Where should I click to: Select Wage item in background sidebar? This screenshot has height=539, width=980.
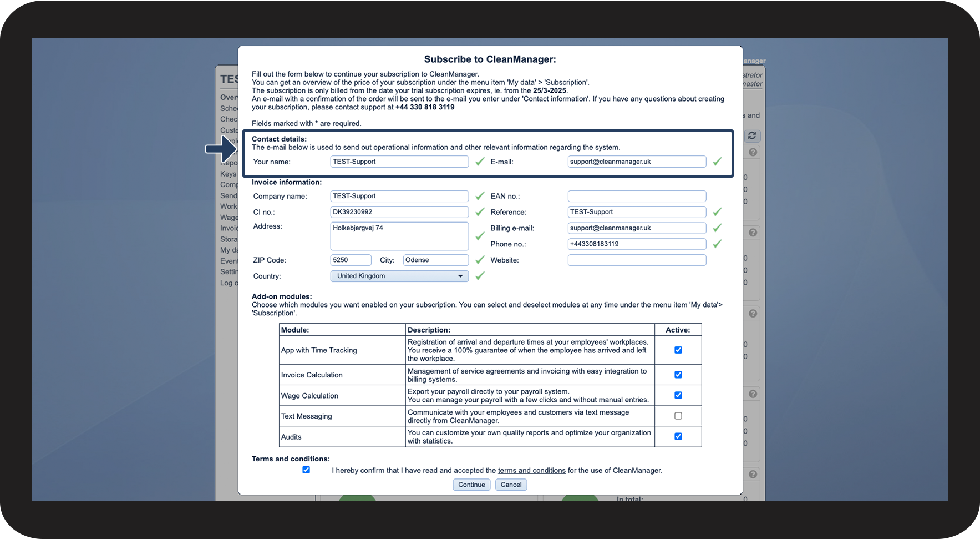coord(229,218)
